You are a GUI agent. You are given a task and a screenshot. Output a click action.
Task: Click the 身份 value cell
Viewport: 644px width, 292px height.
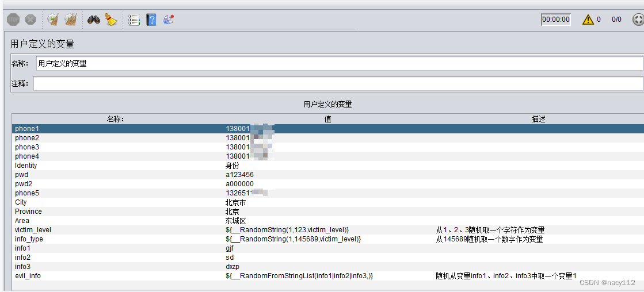[x=329, y=166]
